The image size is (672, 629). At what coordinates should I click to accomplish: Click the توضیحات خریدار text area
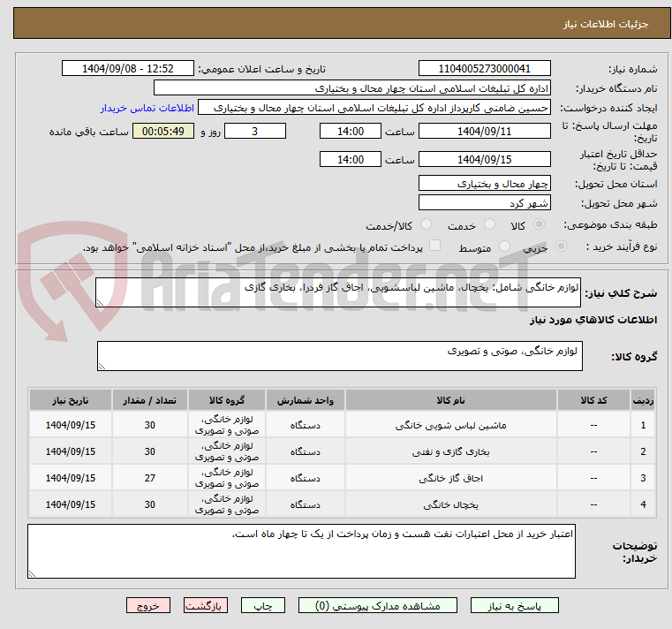pyautogui.click(x=301, y=551)
